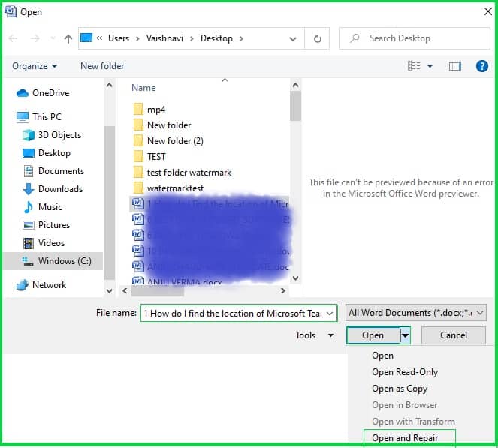Open the Organize menu
498x448 pixels.
(x=35, y=66)
